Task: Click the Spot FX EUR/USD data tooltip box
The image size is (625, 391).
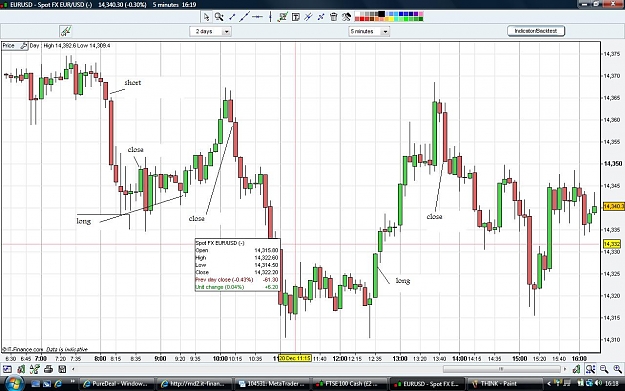Action: 237,265
